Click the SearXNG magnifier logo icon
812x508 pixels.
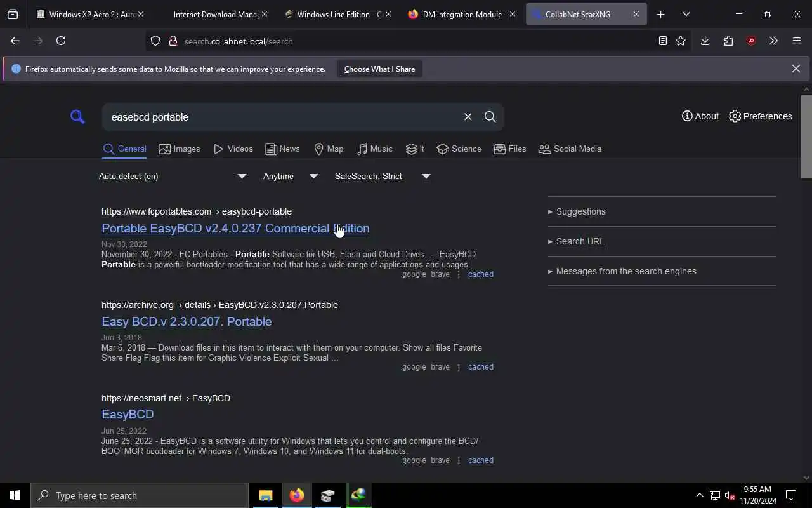tap(77, 117)
